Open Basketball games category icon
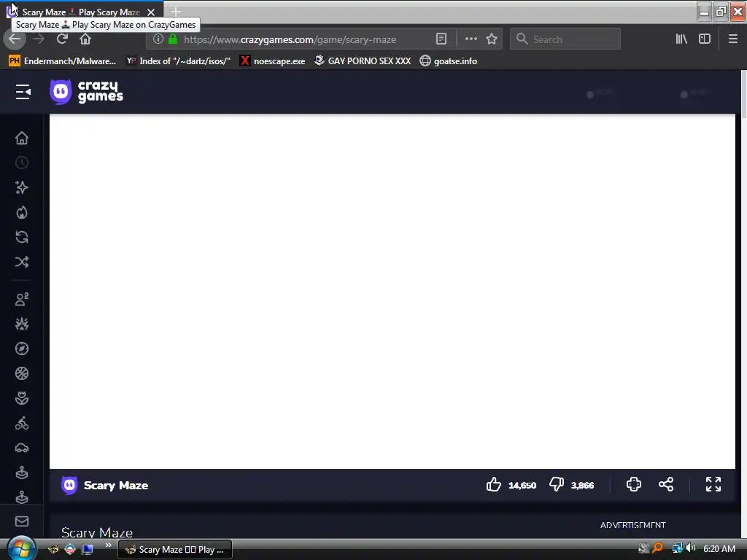This screenshot has height=560, width=747. point(22,373)
